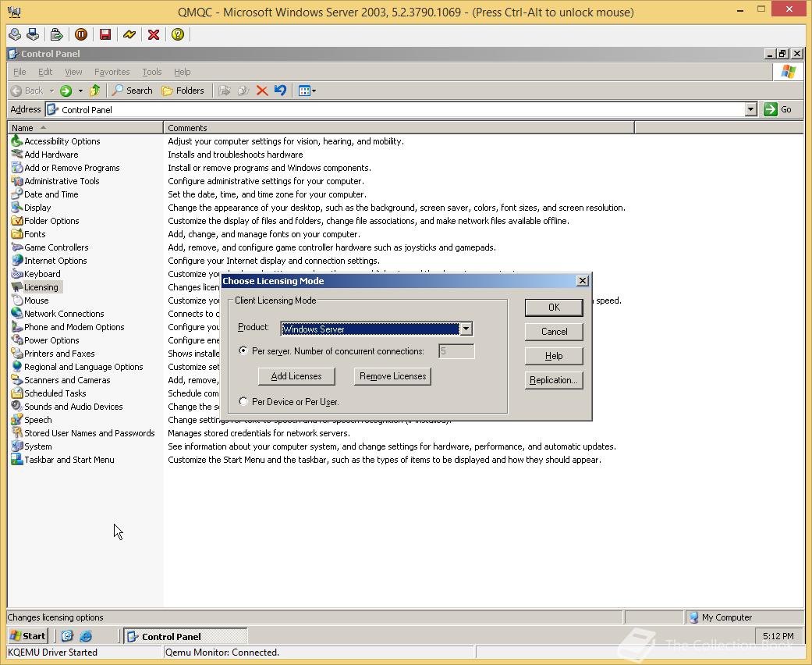Image resolution: width=812 pixels, height=665 pixels.
Task: Select Per Device or Per User radio
Action: (243, 402)
